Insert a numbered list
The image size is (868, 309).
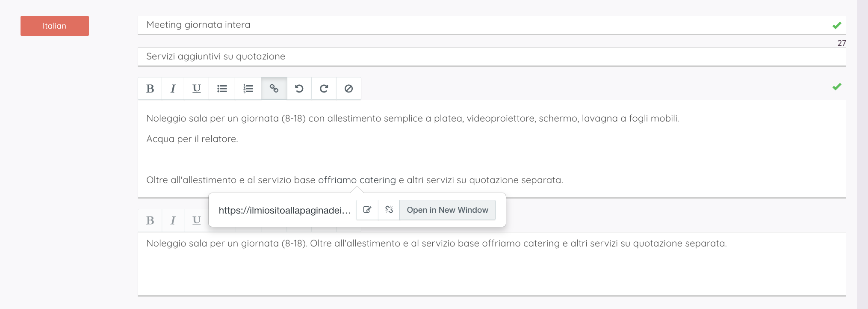[248, 89]
